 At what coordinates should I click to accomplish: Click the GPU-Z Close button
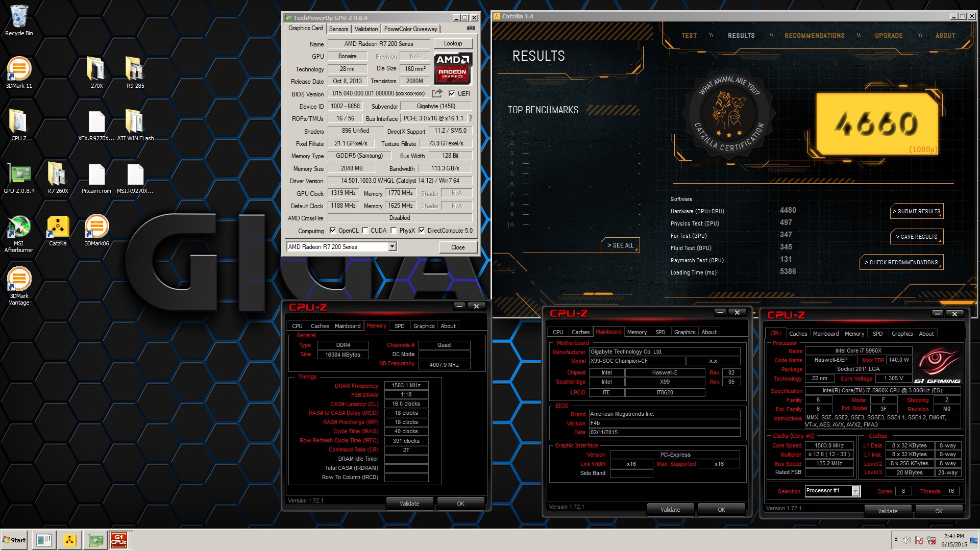(458, 247)
